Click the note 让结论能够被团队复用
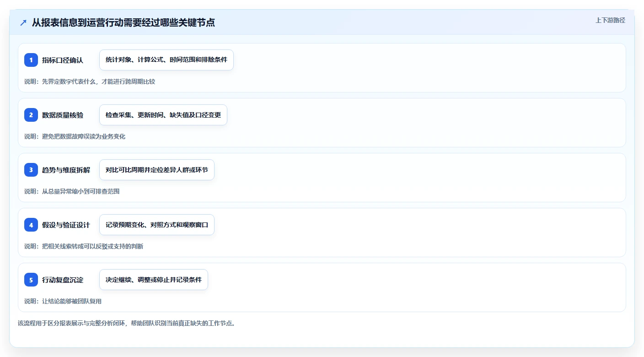The width and height of the screenshot is (644, 357). coord(72,301)
